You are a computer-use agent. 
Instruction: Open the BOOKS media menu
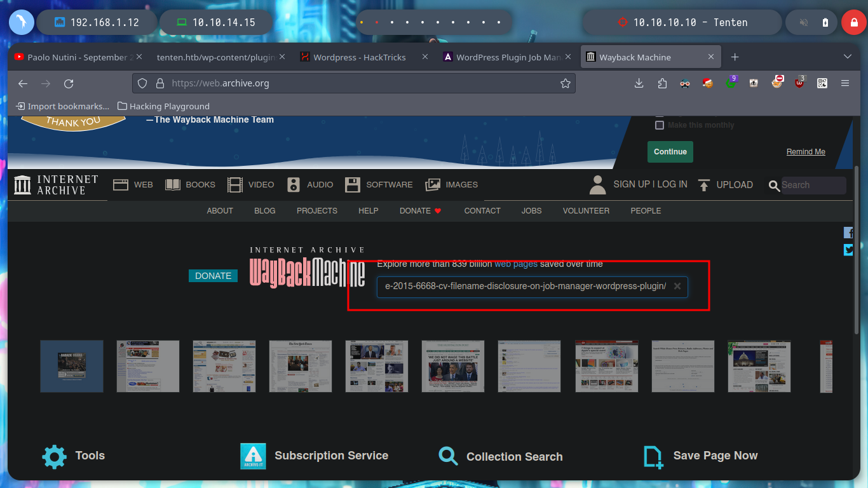[x=190, y=185]
